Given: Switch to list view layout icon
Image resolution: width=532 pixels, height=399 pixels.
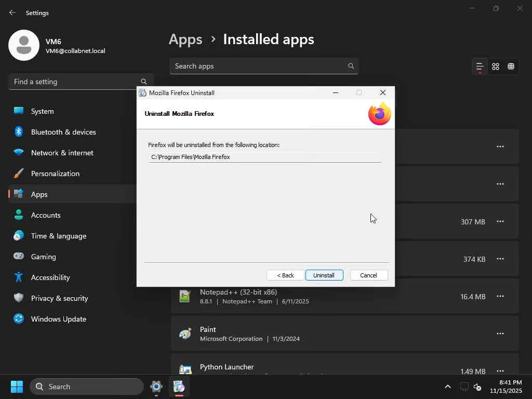Looking at the screenshot, I should point(480,66).
